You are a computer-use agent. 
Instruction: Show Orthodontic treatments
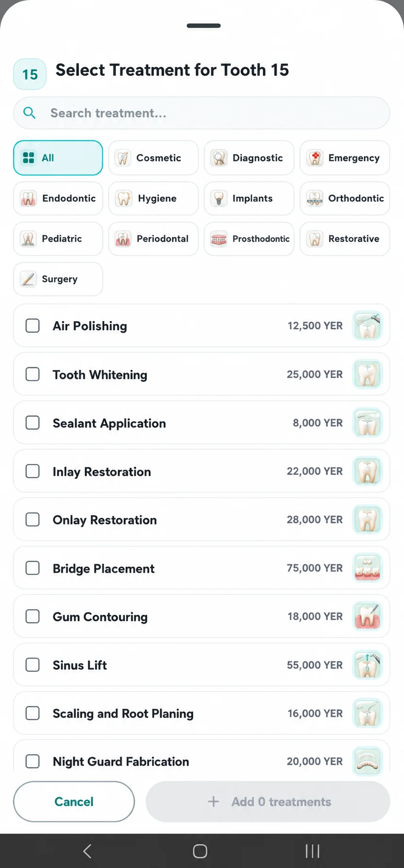pos(345,198)
